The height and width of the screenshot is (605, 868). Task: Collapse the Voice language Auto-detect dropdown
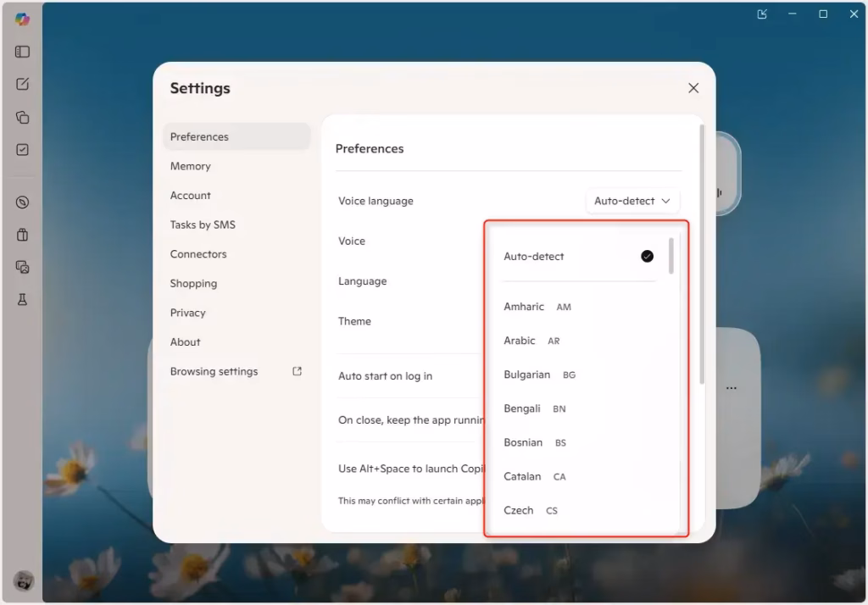pos(632,201)
